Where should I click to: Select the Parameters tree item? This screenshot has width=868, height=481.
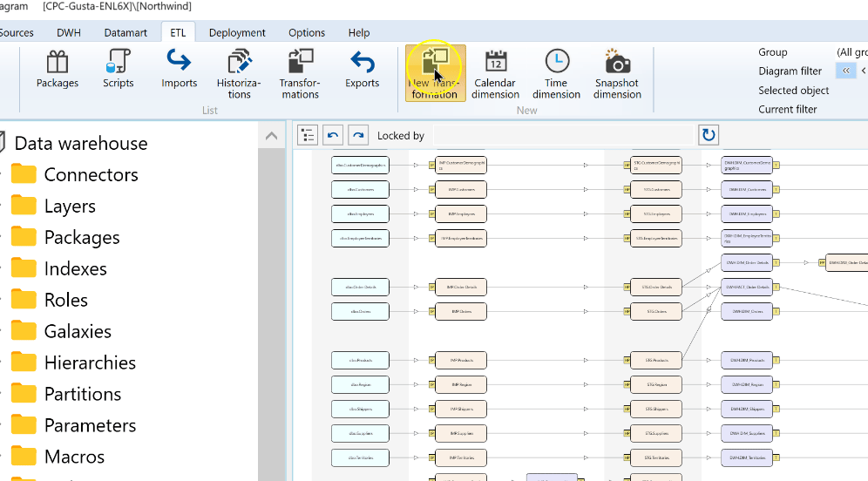click(x=90, y=424)
